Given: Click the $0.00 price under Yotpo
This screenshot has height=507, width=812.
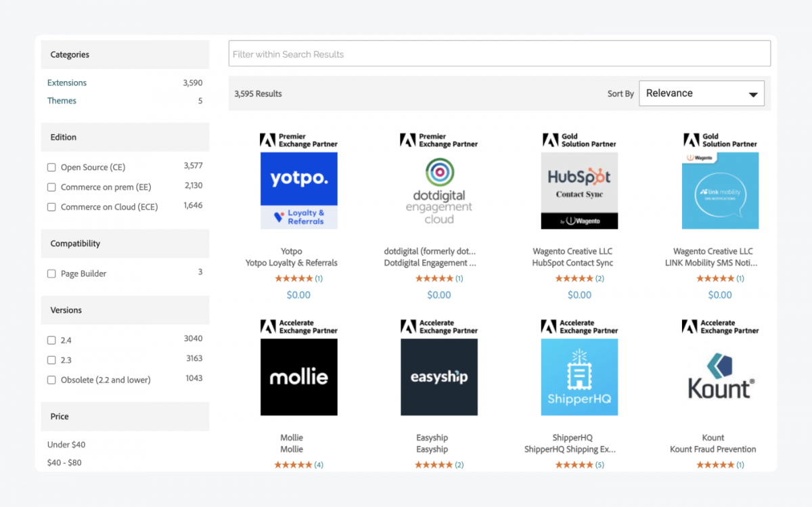Looking at the screenshot, I should (x=298, y=295).
